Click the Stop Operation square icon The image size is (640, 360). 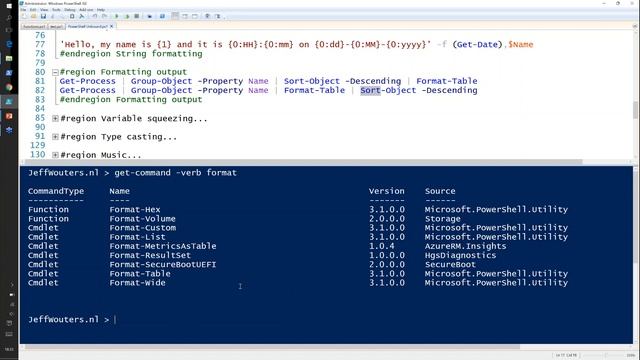137,16
